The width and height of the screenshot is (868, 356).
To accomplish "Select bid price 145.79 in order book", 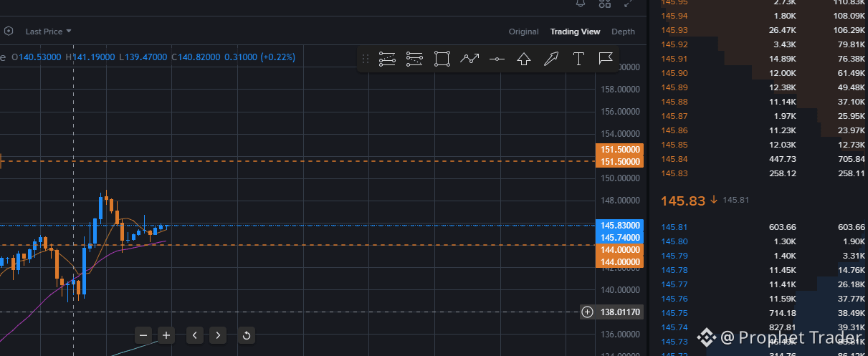I will pos(674,256).
